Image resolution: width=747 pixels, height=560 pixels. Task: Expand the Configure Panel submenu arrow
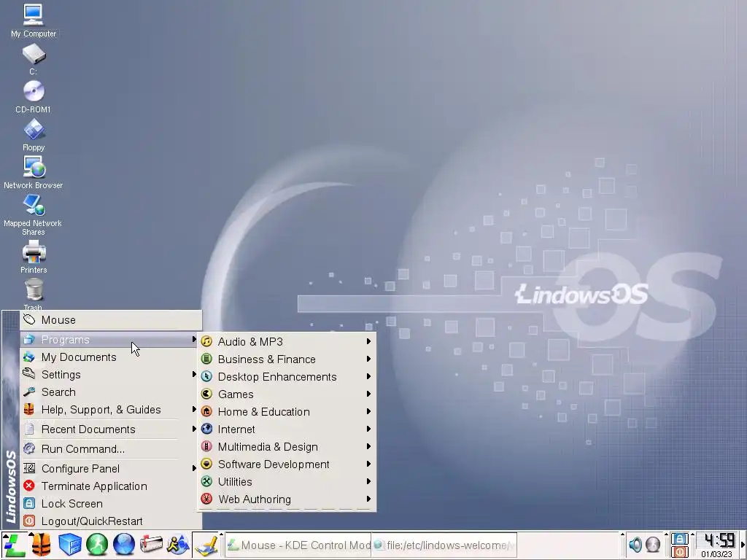tap(194, 468)
